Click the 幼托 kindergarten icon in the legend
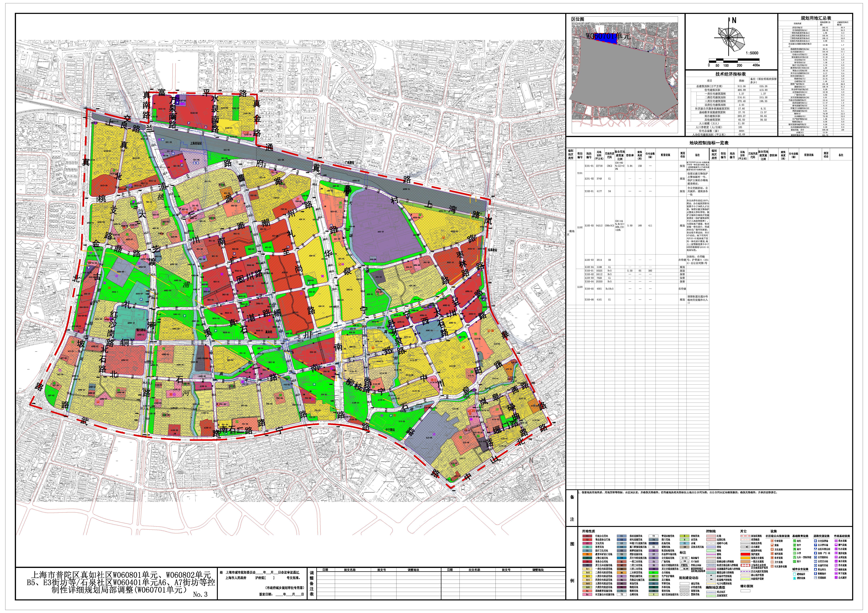868x613 pixels. (x=795, y=541)
